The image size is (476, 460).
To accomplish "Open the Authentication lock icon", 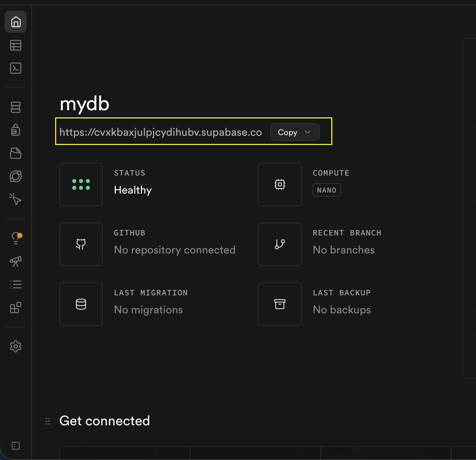I will pyautogui.click(x=16, y=130).
